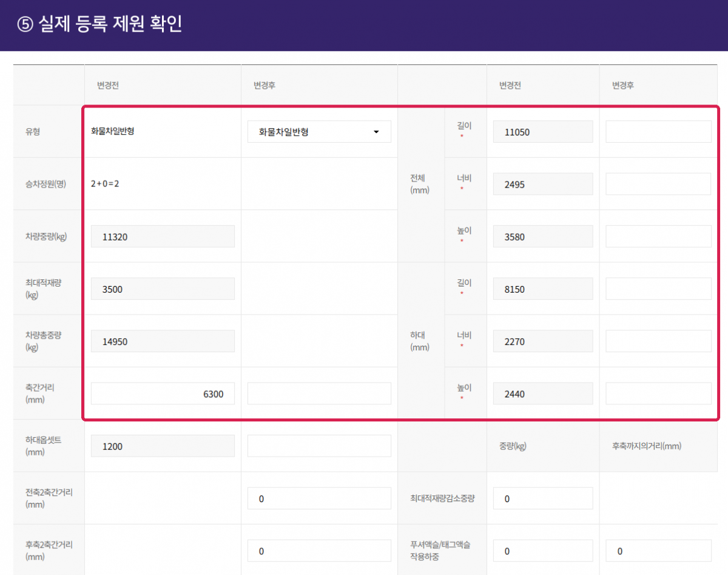This screenshot has height=575, width=728.
Task: Click the 후축까지의거리(mm) column header
Action: [x=647, y=446]
